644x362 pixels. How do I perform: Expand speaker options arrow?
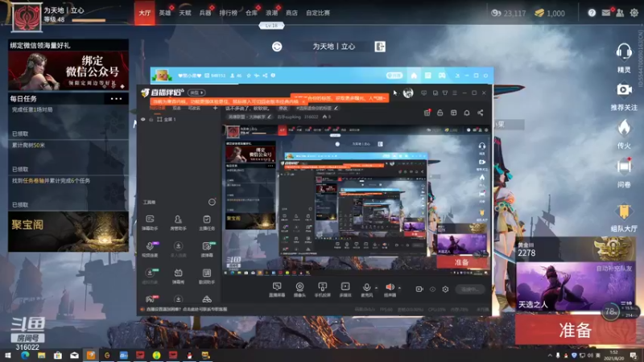click(x=399, y=288)
